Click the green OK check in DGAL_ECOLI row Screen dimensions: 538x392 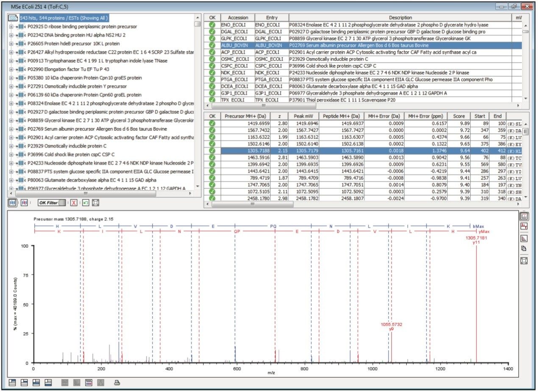(x=212, y=32)
